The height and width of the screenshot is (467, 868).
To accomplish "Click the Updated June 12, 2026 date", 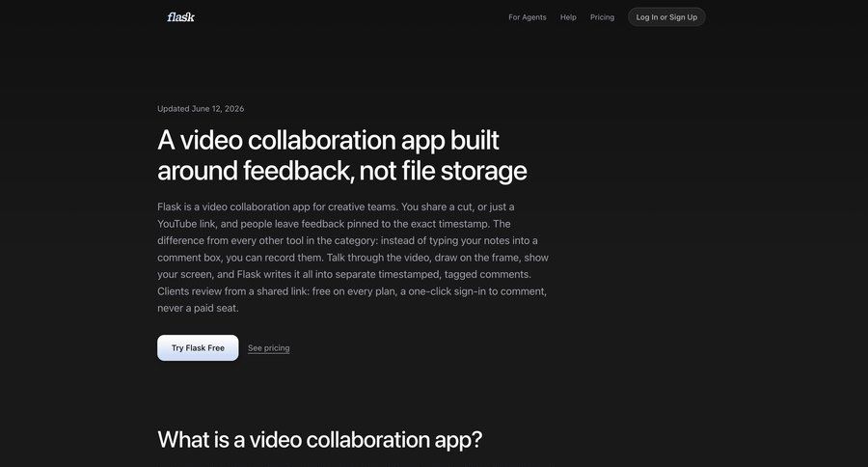I will point(201,109).
